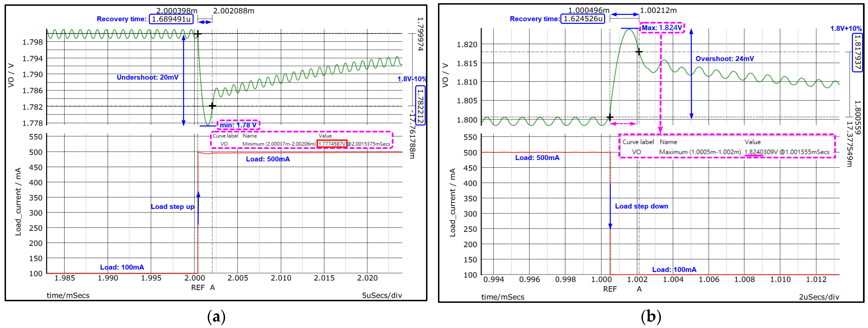Click the '5uSecs/div' time scale label
This screenshot has width=868, height=328.
tap(382, 296)
